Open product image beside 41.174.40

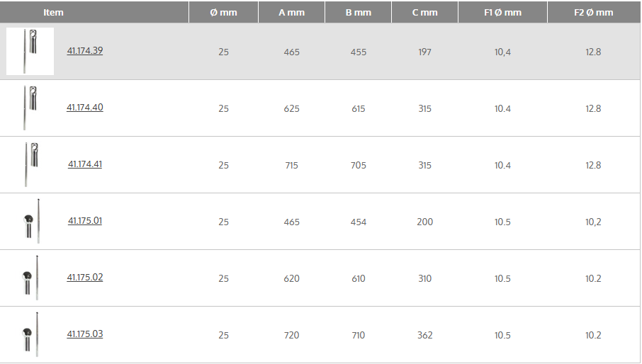click(30, 108)
